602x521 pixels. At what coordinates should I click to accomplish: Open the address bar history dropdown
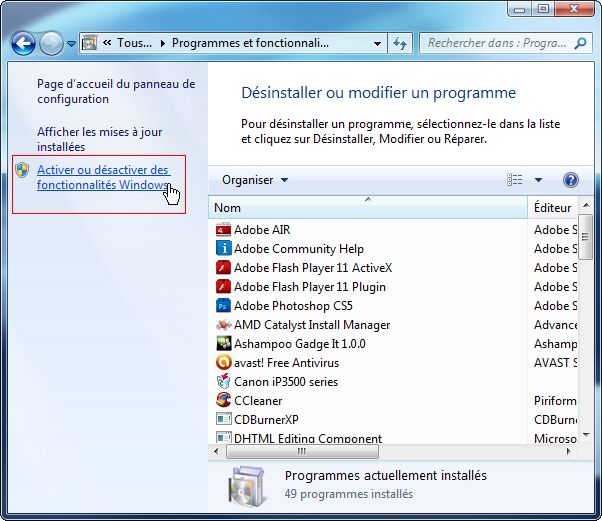pyautogui.click(x=377, y=43)
